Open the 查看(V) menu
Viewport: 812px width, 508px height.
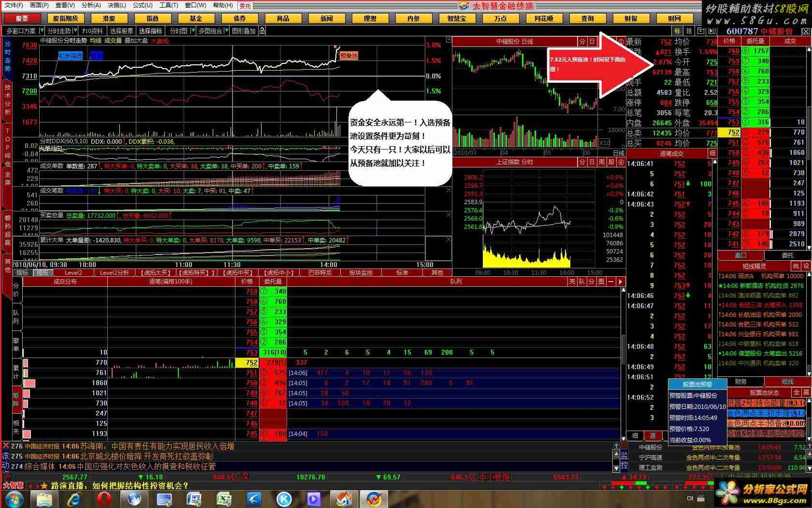[65, 5]
